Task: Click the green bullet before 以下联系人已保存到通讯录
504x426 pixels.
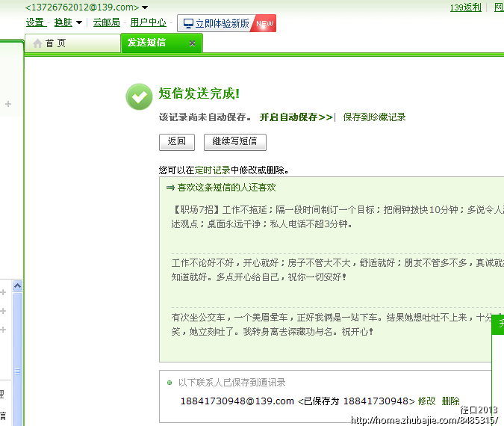Action: 169,383
